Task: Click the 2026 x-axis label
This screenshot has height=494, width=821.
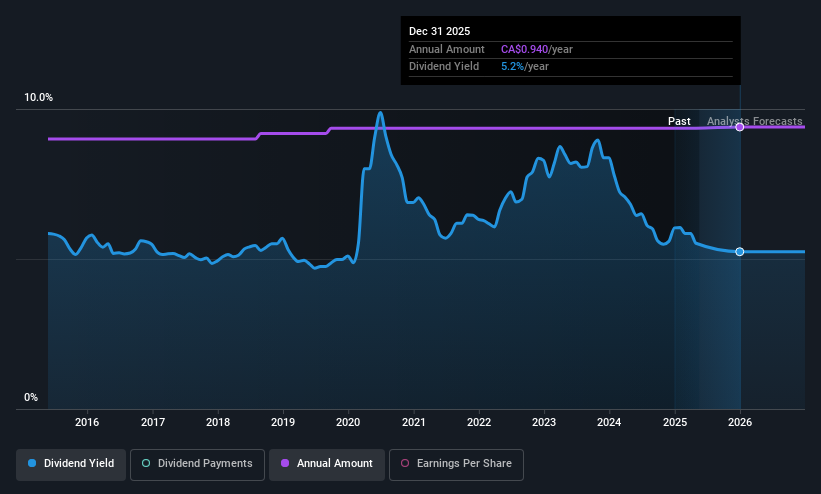Action: coord(740,422)
